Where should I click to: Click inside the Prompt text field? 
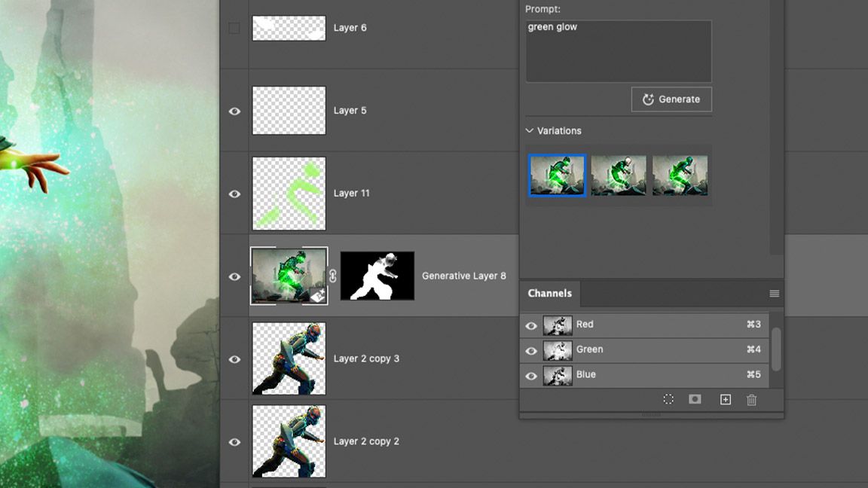pyautogui.click(x=618, y=49)
